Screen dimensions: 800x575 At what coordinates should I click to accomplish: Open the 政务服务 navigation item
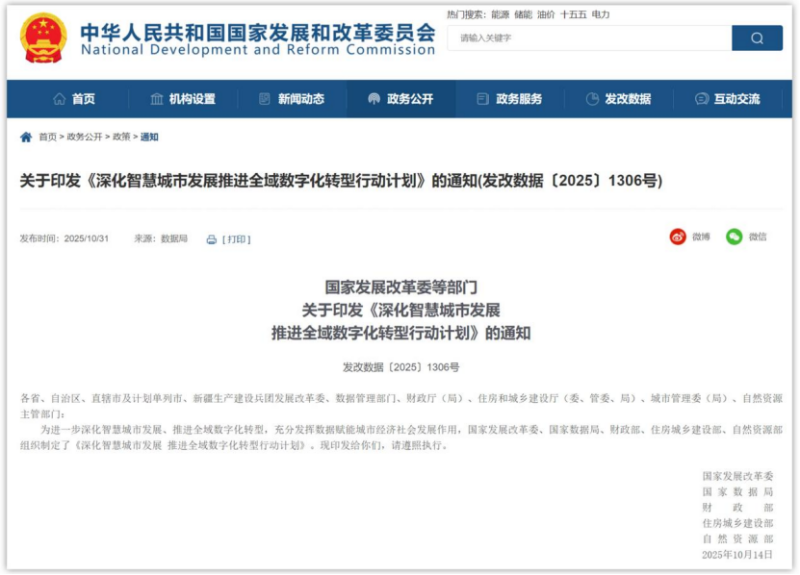(509, 99)
